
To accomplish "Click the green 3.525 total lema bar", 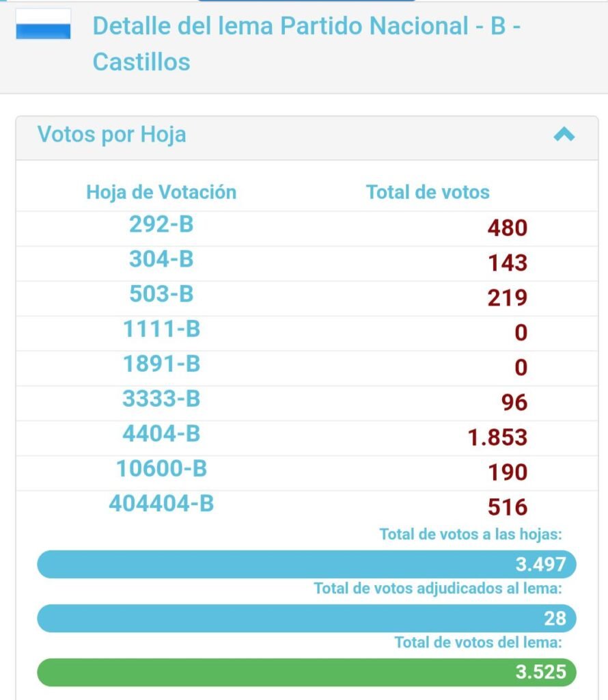I will click(x=307, y=673).
